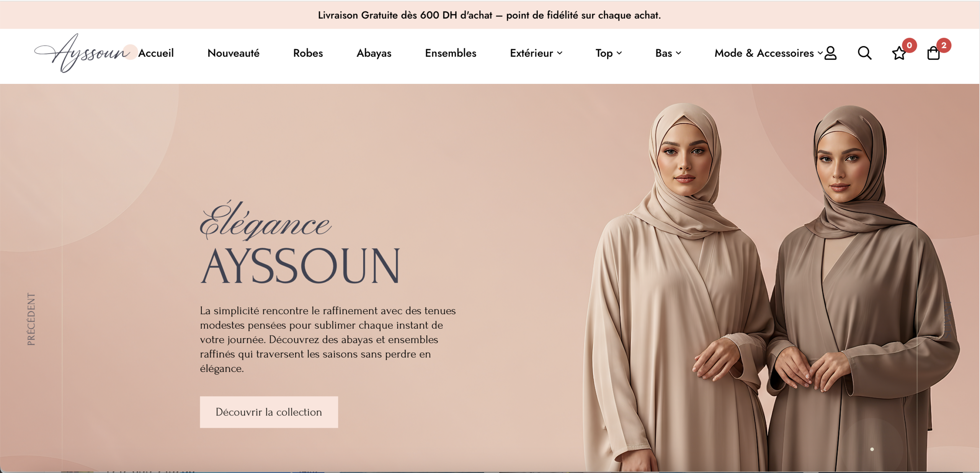Image resolution: width=980 pixels, height=473 pixels.
Task: Go to previous slide via PRÉCÉDENT
Action: tap(31, 319)
